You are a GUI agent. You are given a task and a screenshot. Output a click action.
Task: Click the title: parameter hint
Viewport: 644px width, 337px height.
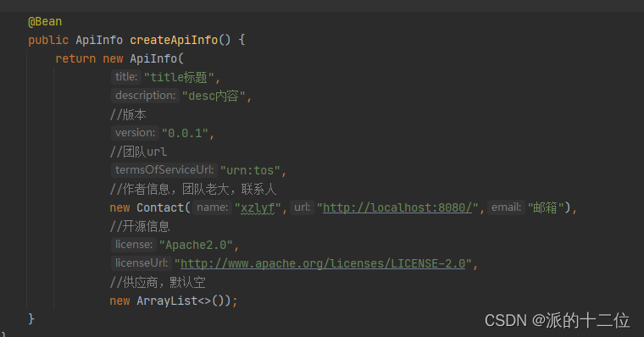[126, 77]
